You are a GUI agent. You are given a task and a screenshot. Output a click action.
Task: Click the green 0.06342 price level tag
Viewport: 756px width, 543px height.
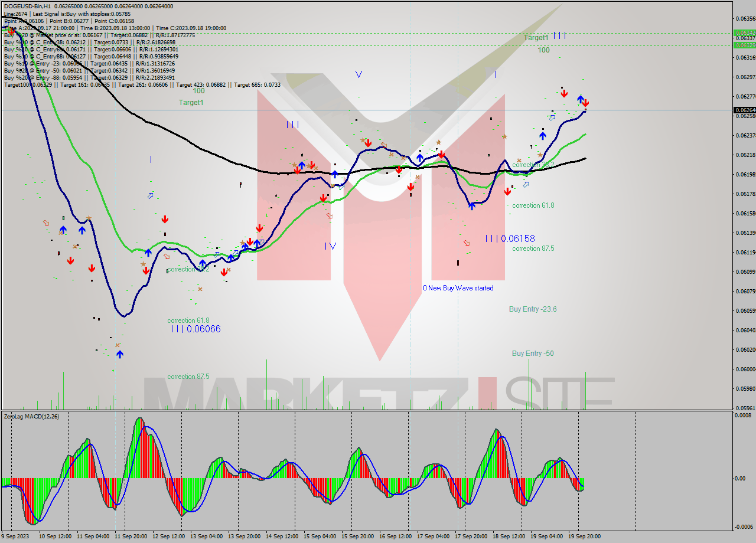tap(744, 33)
